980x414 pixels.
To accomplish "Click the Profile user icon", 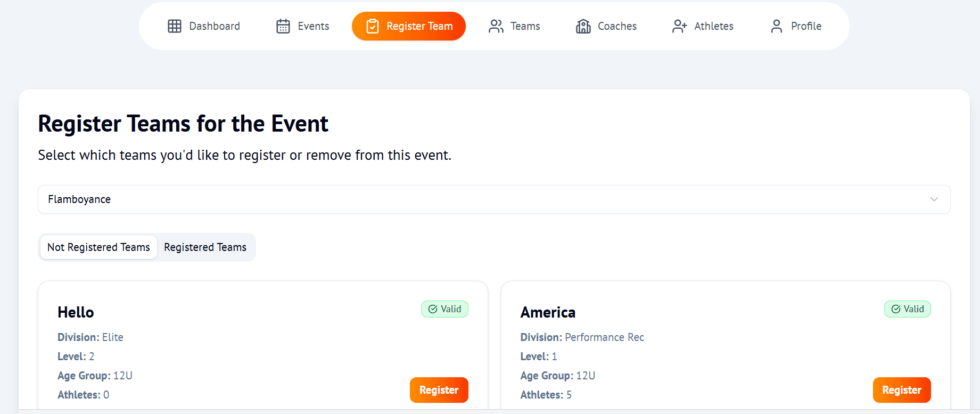I will point(777,26).
